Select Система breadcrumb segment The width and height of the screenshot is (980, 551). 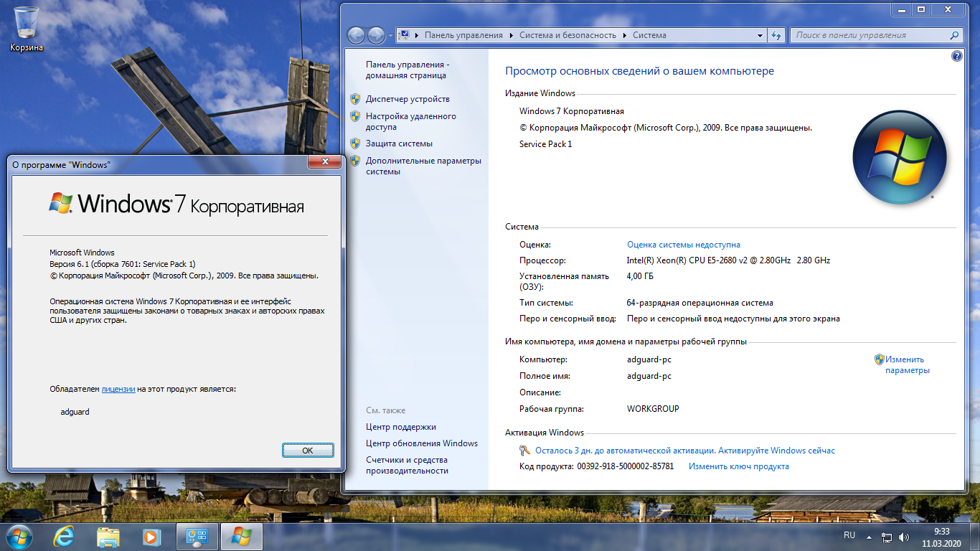tap(649, 35)
